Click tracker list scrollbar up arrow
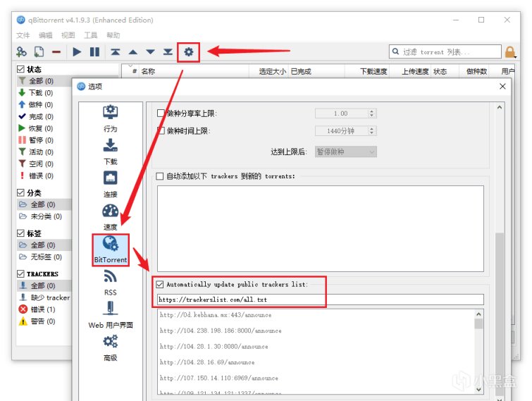This screenshot has height=401, width=532. 478,314
